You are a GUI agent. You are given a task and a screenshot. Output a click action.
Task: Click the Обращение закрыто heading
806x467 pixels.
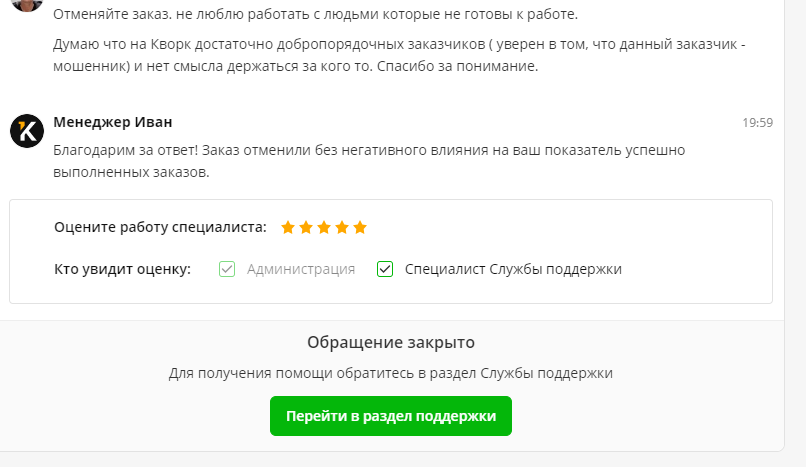(391, 342)
